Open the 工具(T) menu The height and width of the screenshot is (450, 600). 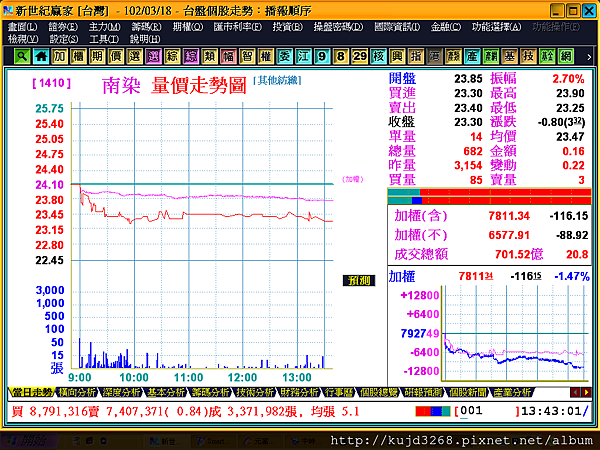coord(104,39)
